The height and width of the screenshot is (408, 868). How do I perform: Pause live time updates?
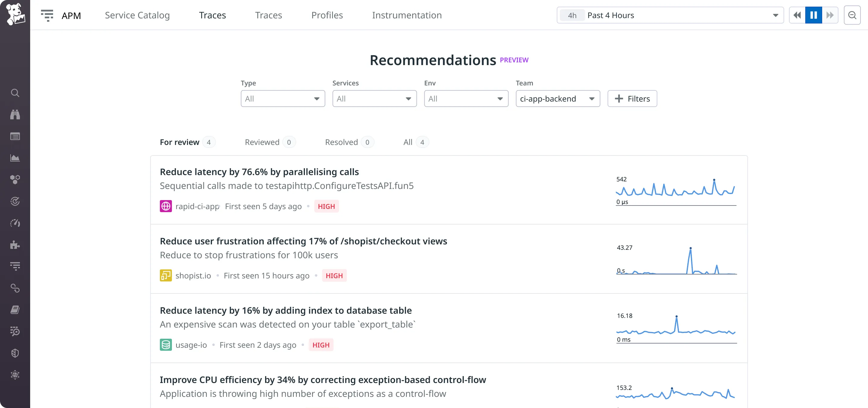coord(813,15)
